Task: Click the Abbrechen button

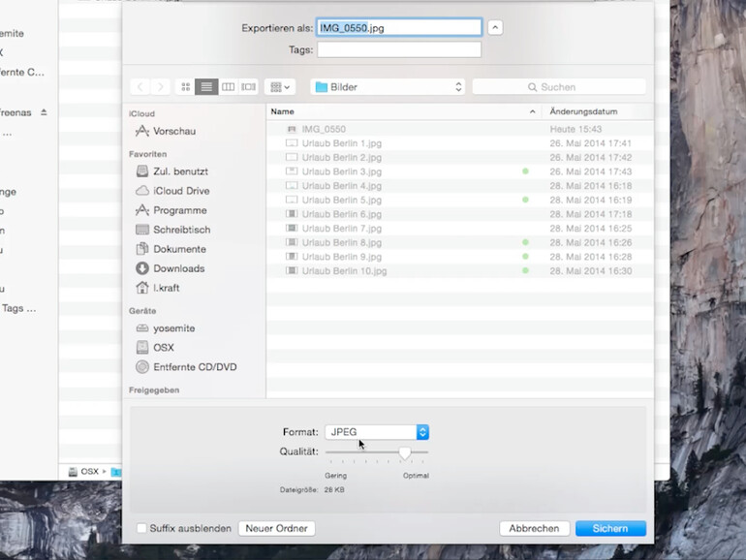Action: tap(534, 529)
